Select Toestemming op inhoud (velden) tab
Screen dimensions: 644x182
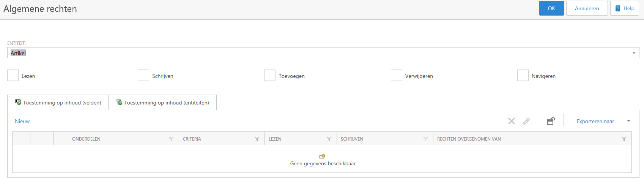tap(58, 103)
